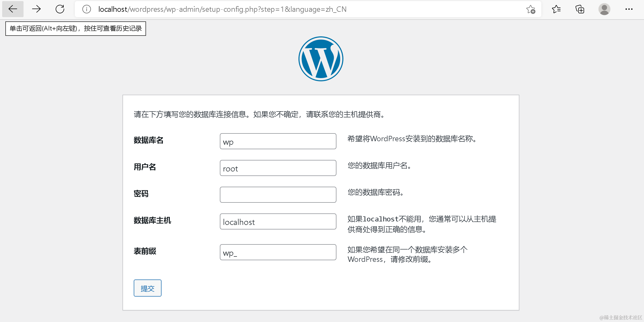Click the 数据库主机 field showing localhost
The width and height of the screenshot is (644, 322).
click(278, 221)
